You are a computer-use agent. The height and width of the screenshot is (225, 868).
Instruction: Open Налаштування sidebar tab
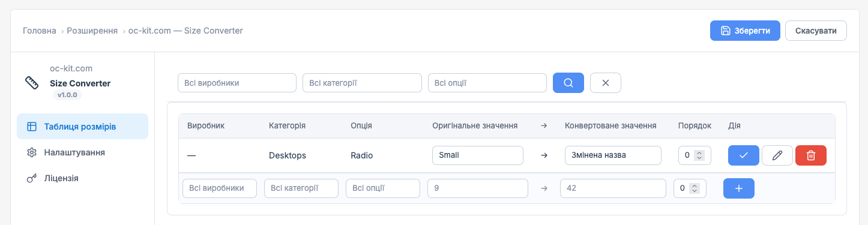82,152
